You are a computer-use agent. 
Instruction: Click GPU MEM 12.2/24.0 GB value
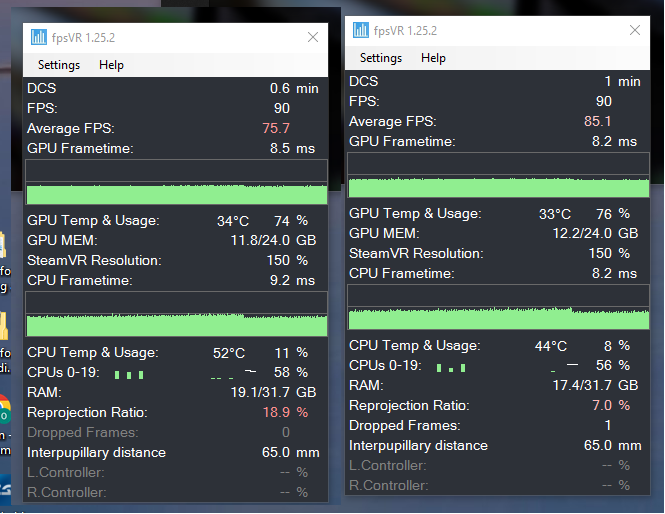click(x=595, y=233)
